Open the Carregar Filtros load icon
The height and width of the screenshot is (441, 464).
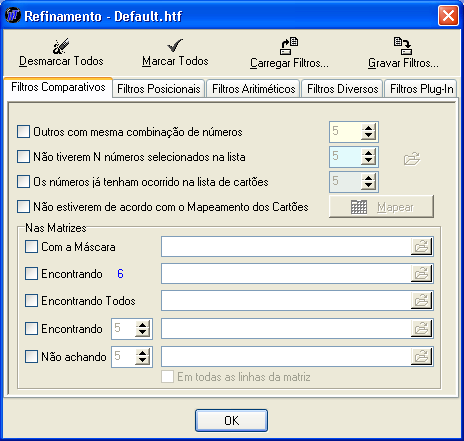point(289,46)
